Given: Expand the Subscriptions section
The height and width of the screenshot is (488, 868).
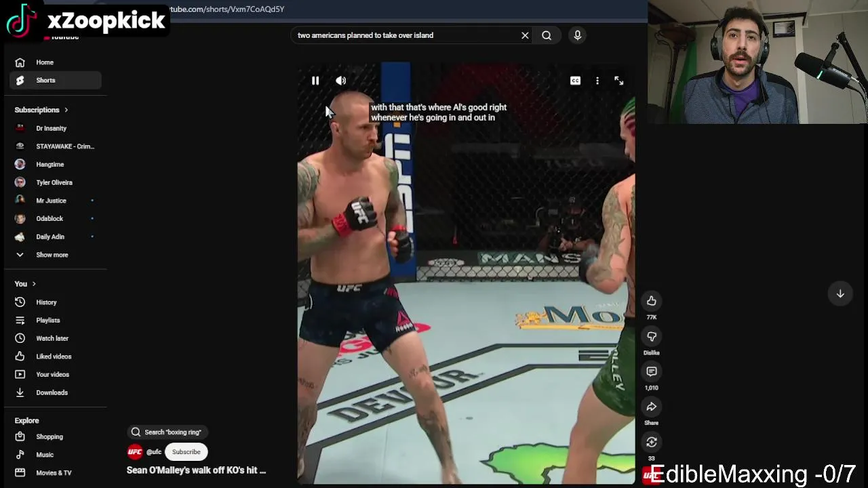Looking at the screenshot, I should click(41, 110).
